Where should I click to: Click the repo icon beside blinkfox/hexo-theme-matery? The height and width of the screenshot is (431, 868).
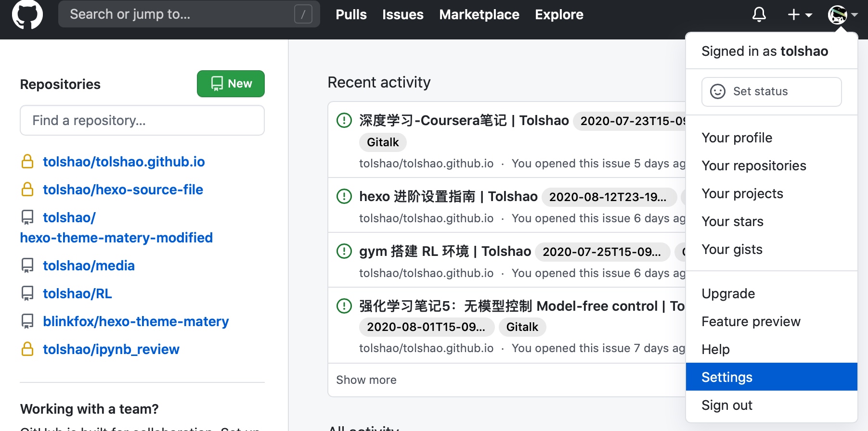tap(27, 321)
